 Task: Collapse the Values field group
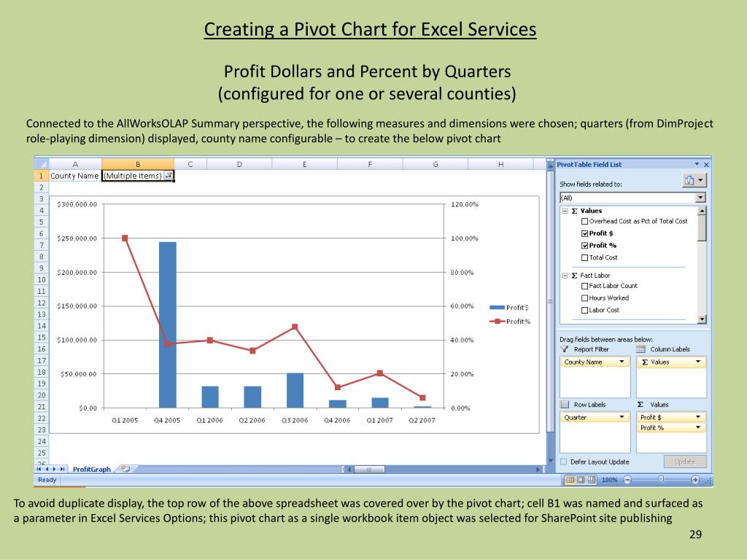[x=565, y=211]
